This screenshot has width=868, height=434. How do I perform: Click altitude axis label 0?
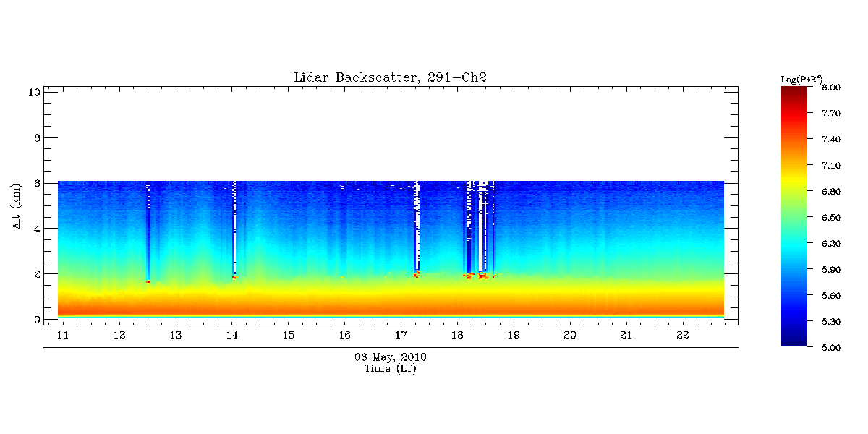point(35,320)
